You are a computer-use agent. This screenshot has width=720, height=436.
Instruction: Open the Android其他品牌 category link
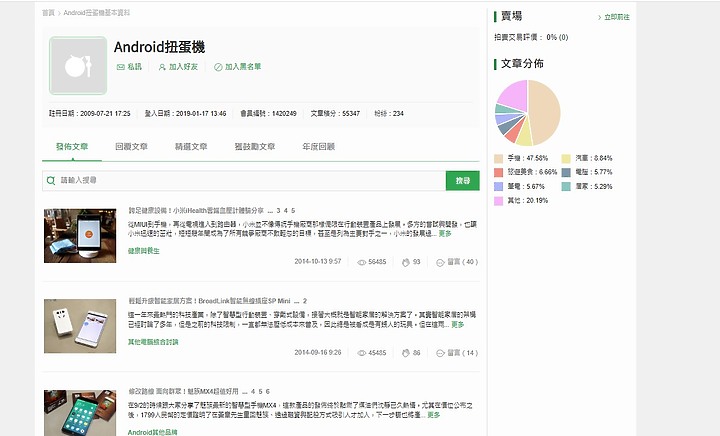(152, 432)
